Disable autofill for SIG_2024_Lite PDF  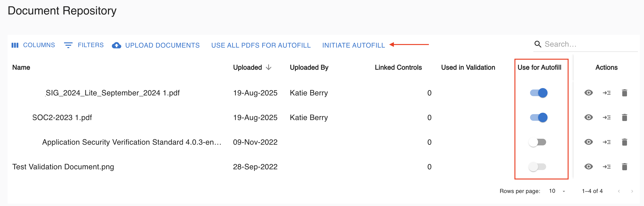point(539,93)
